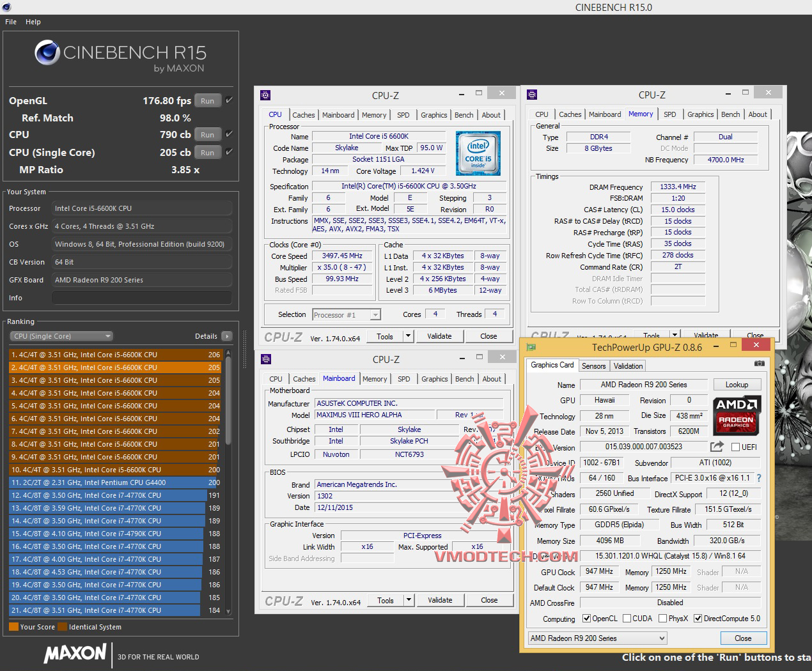Take a GPU-Z screenshot with the camera icon
This screenshot has height=671, width=812.
(759, 363)
